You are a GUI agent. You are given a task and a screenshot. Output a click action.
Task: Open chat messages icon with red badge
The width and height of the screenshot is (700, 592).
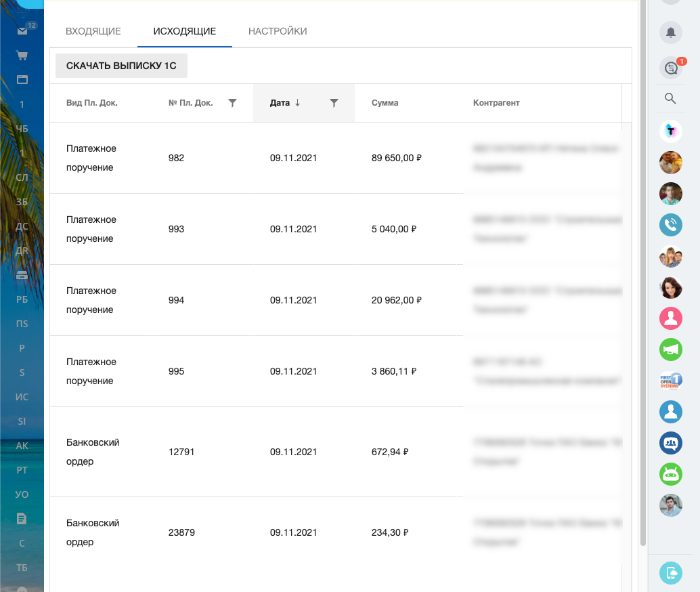pos(670,68)
